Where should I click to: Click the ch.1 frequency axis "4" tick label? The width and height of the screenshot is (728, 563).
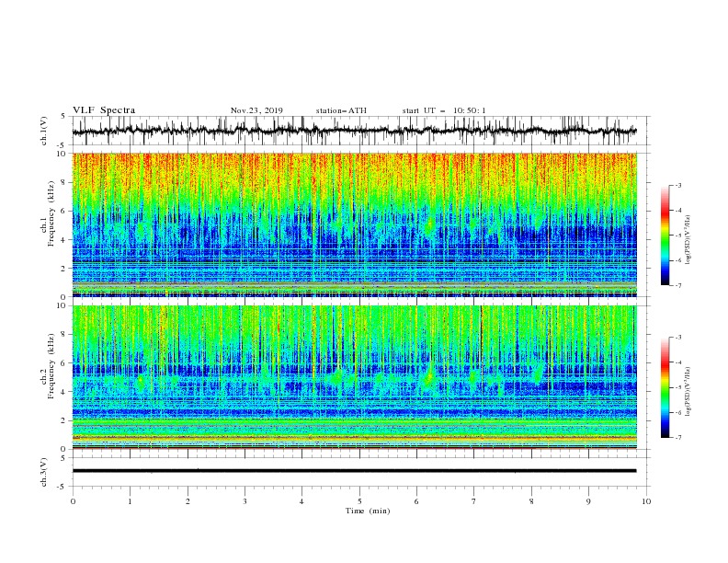coord(64,240)
